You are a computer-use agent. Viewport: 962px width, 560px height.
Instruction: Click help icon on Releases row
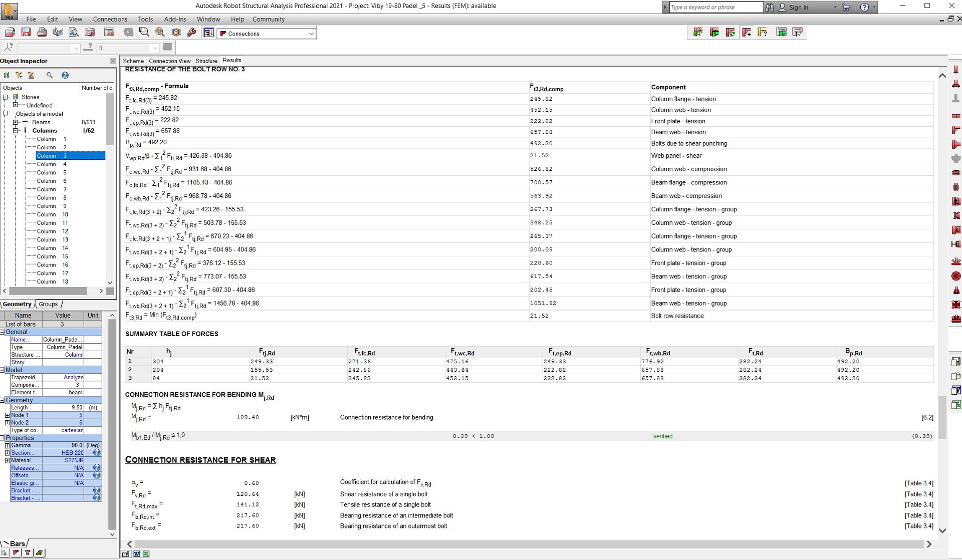pos(97,468)
